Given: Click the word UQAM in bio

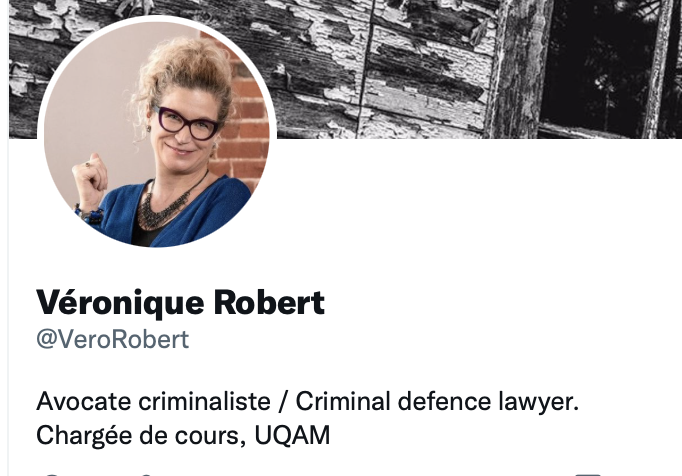Looking at the screenshot, I should pyautogui.click(x=292, y=435).
